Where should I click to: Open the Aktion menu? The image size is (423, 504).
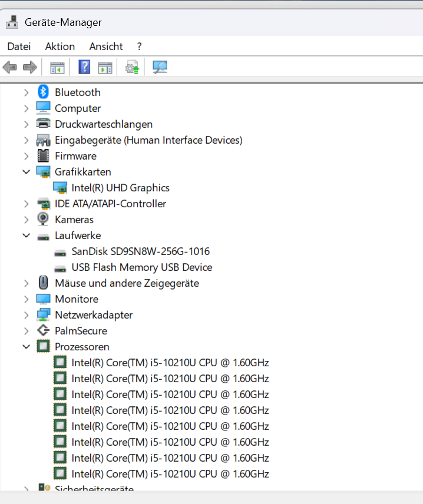(x=60, y=47)
